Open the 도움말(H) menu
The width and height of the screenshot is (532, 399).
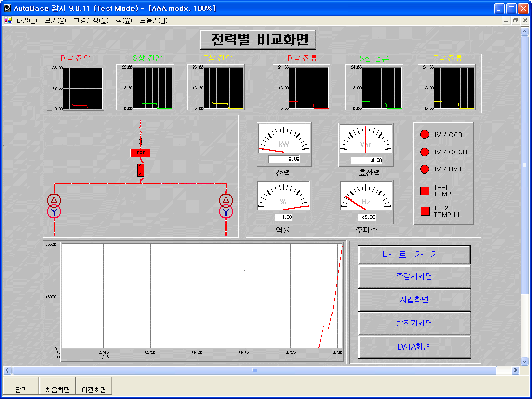tap(153, 21)
